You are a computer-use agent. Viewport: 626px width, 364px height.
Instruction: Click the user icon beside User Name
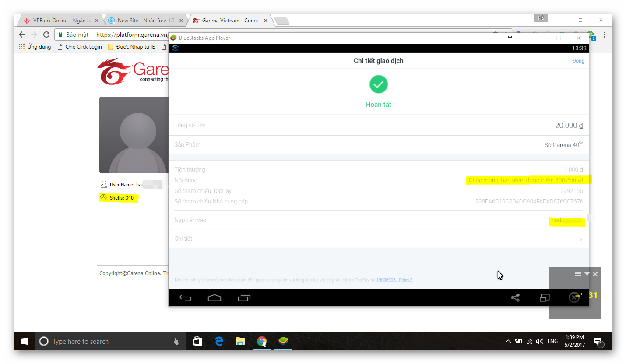(x=104, y=184)
